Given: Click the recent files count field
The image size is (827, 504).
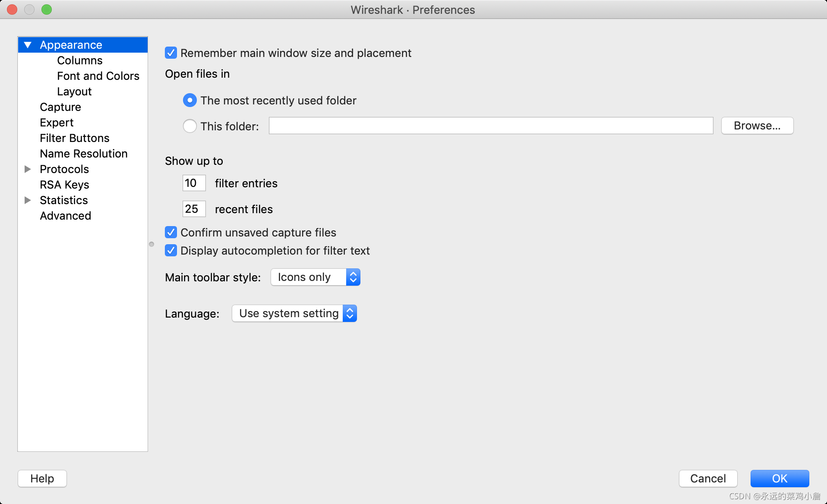Looking at the screenshot, I should 194,209.
